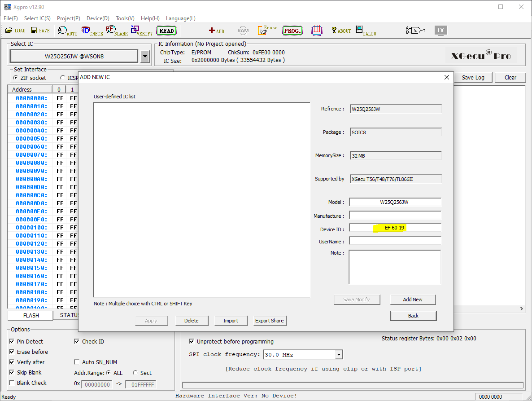Click the ADD toolbar icon

pyautogui.click(x=216, y=31)
